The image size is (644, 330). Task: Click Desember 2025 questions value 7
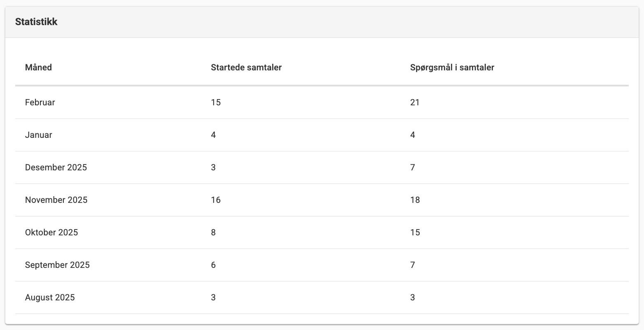pyautogui.click(x=413, y=167)
